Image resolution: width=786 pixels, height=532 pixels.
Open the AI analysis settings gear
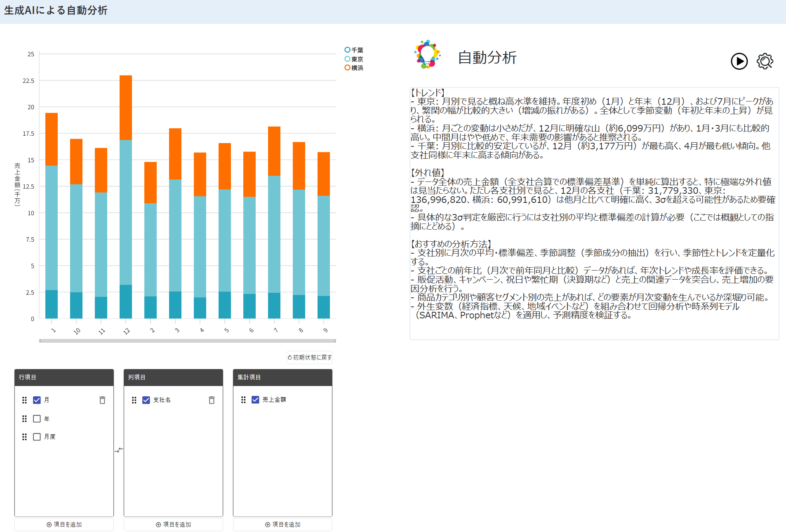click(x=765, y=61)
